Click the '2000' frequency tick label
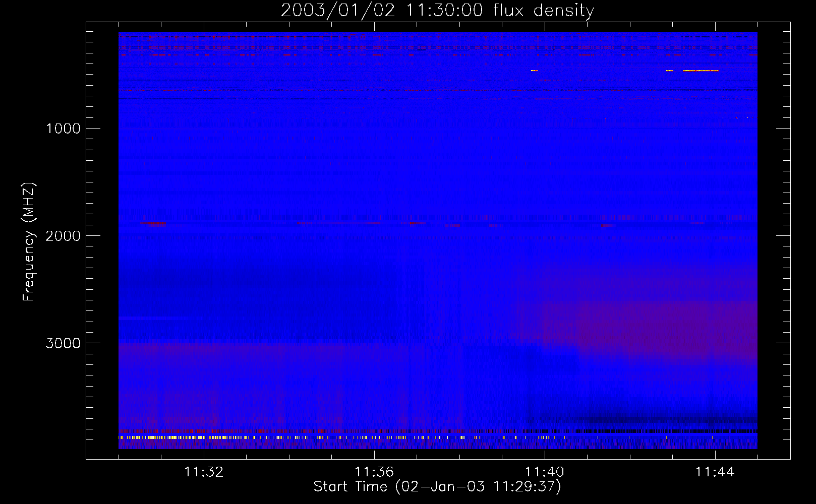This screenshot has width=816, height=504. (63, 236)
